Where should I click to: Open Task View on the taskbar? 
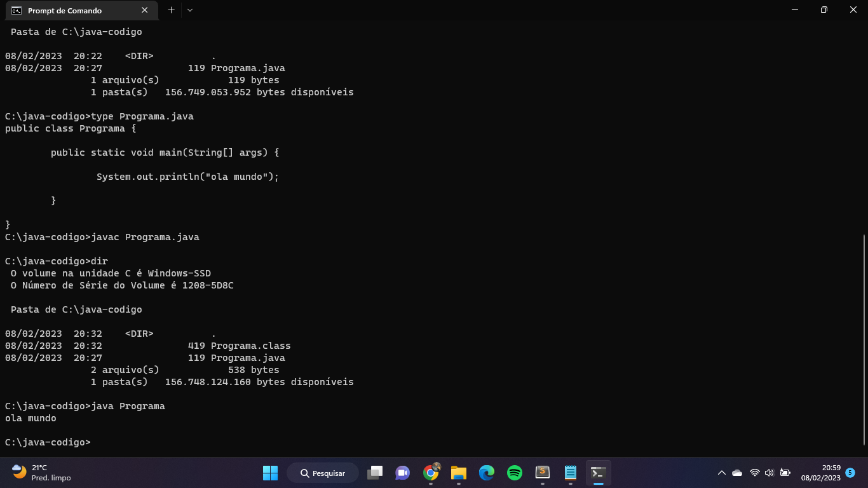375,473
